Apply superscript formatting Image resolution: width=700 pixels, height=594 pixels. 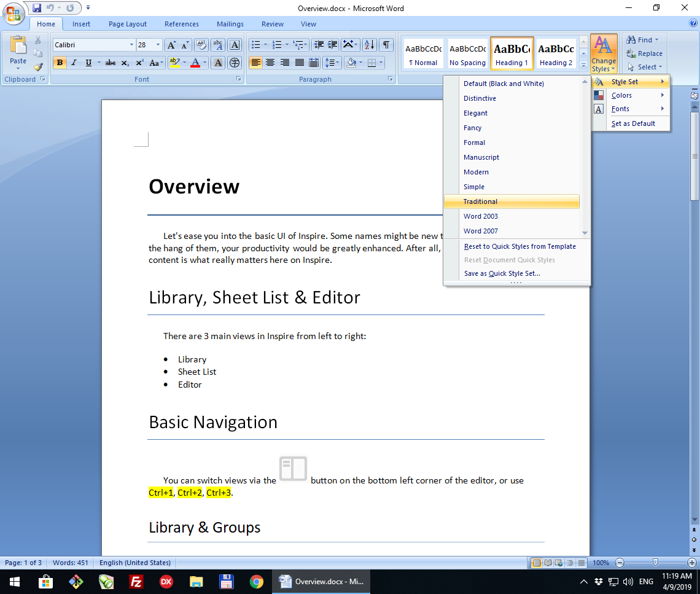click(139, 63)
